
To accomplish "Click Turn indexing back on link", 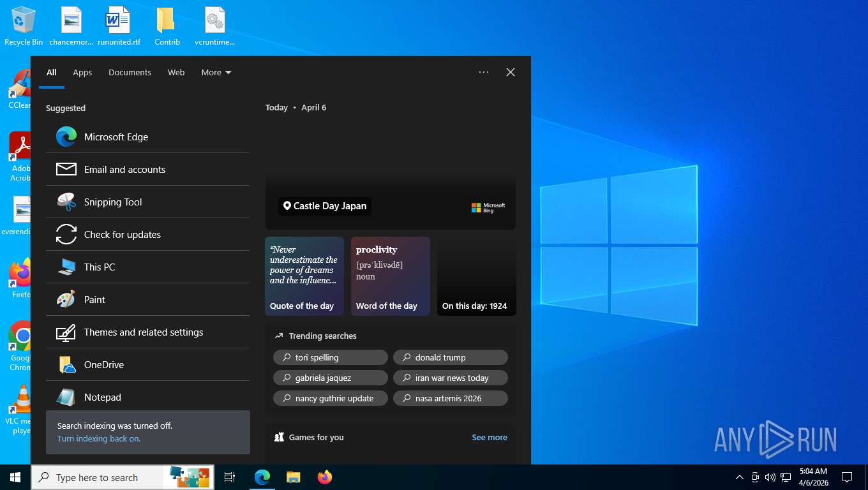I will [99, 438].
